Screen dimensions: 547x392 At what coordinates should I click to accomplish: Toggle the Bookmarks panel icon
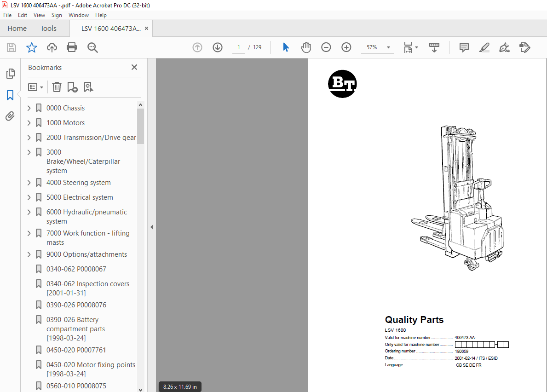click(x=10, y=95)
